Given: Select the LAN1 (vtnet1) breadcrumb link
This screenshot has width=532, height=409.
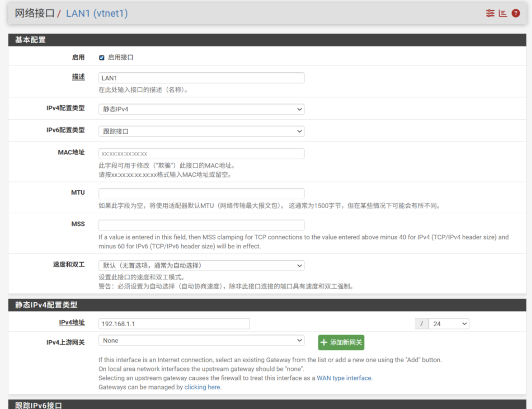Looking at the screenshot, I should [97, 13].
